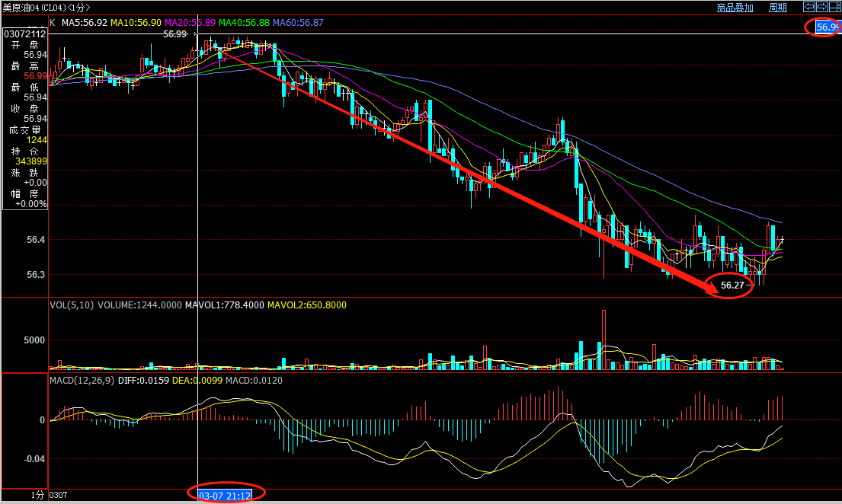Viewport: 842px width, 504px height.
Task: Click the MACD(12,26,9) indicator title
Action: pos(82,380)
